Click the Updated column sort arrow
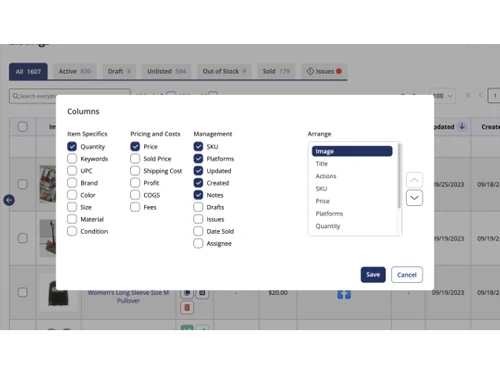 pyautogui.click(x=462, y=126)
